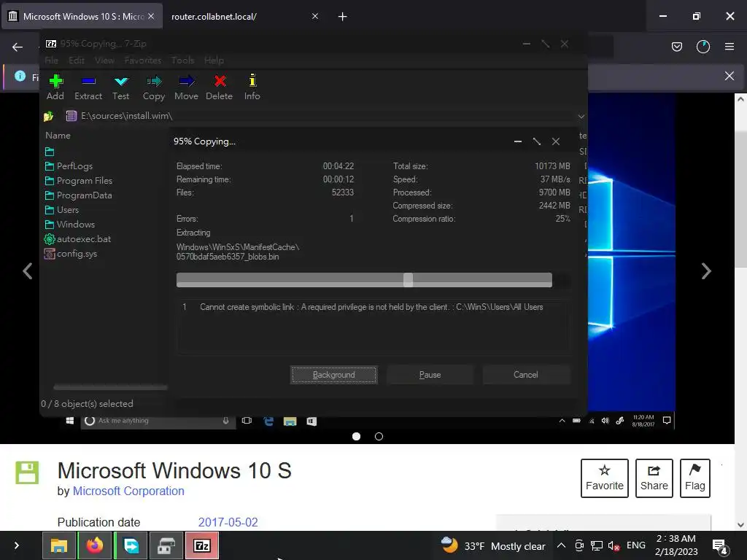Screen dimensions: 747x560
Task: Go up one folder using folder-up icon
Action: (x=49, y=116)
